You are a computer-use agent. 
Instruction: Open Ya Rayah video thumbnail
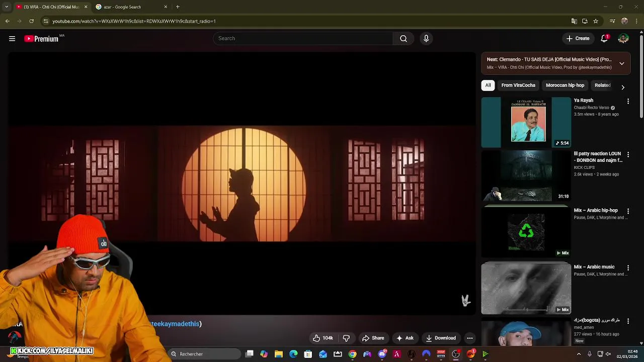526,122
